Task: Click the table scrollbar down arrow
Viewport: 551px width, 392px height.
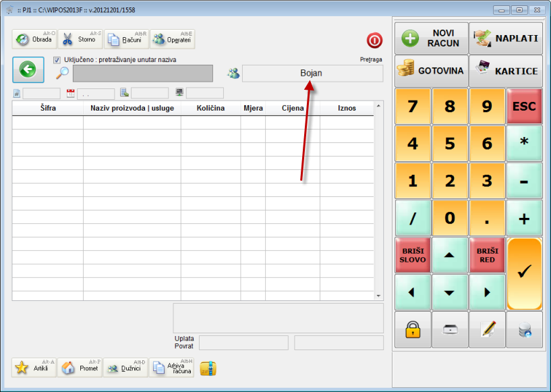Action: (378, 296)
